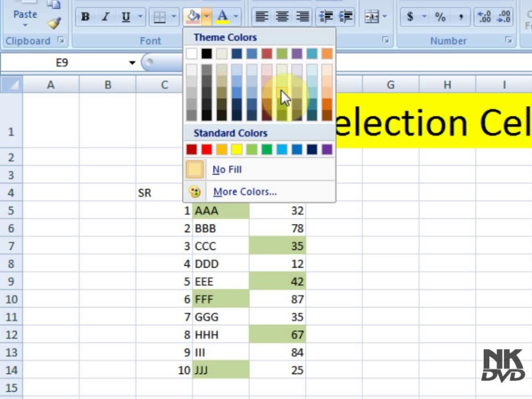
Task: Apply the Font Color letter A
Action: [223, 16]
